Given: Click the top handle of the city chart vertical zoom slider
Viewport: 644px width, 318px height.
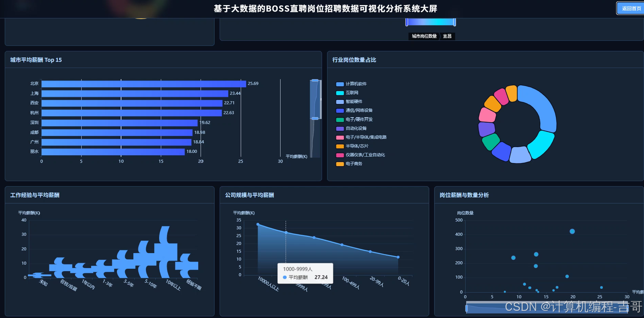Looking at the screenshot, I should tap(315, 81).
